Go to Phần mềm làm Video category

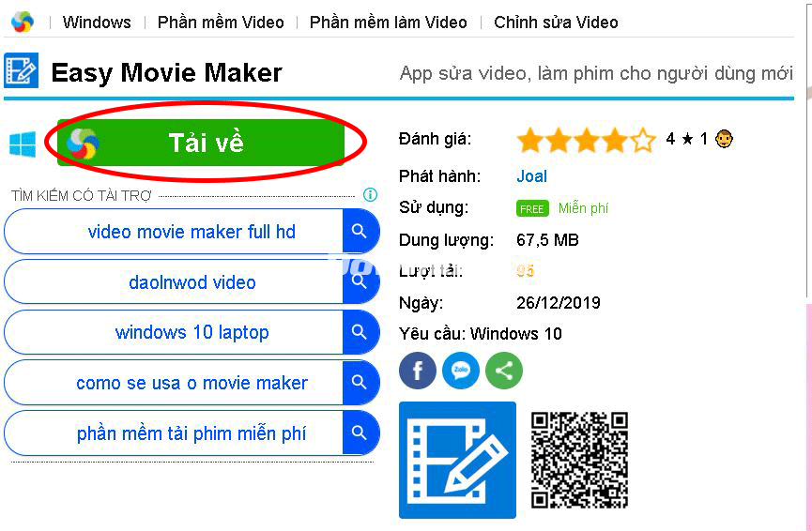click(389, 23)
